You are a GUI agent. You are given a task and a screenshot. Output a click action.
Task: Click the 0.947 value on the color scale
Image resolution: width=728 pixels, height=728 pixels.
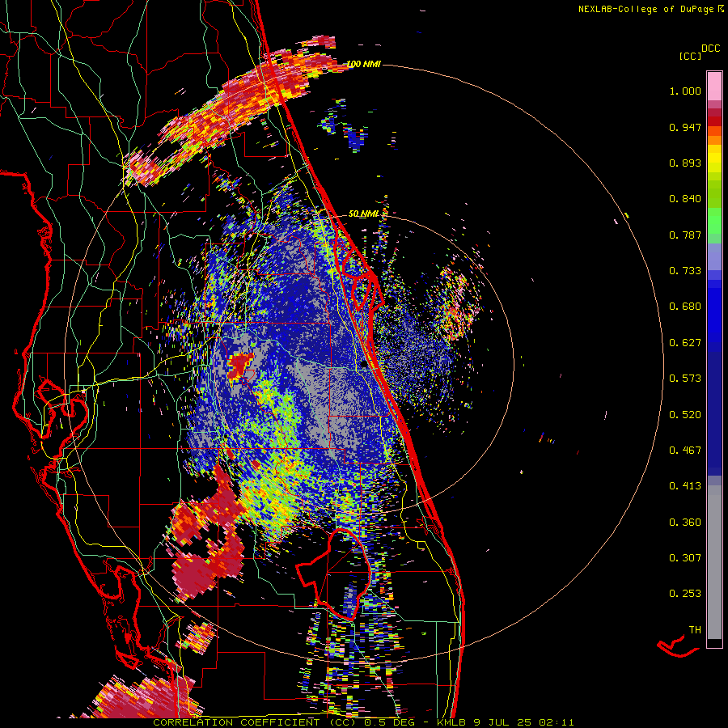tap(685, 127)
